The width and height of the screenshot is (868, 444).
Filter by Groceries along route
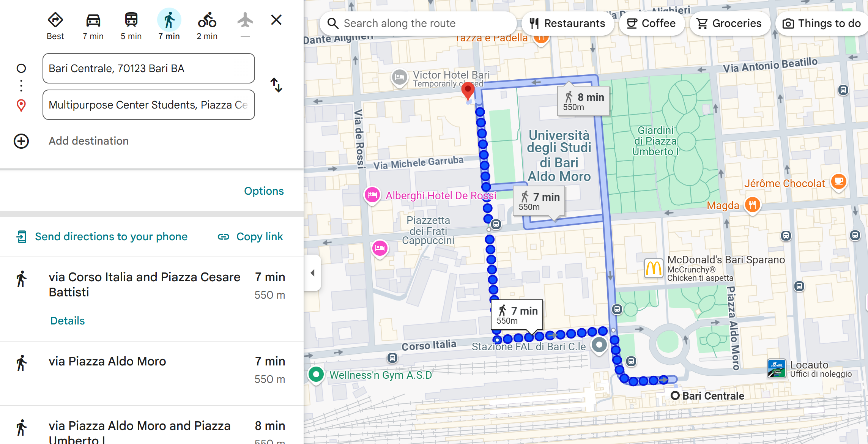tap(729, 24)
